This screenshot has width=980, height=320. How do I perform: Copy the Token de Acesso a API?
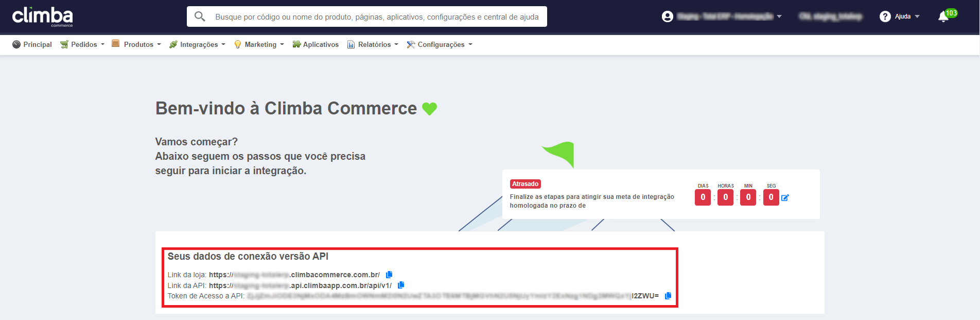pos(668,296)
